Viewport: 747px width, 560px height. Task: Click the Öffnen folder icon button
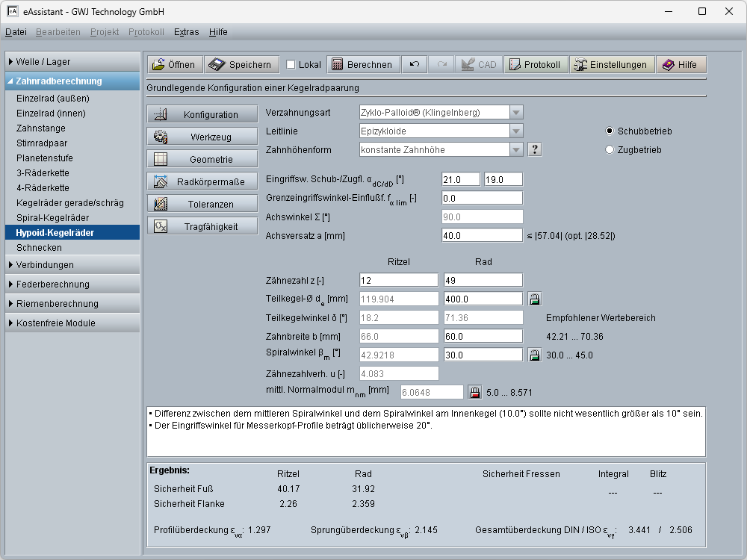click(x=173, y=65)
